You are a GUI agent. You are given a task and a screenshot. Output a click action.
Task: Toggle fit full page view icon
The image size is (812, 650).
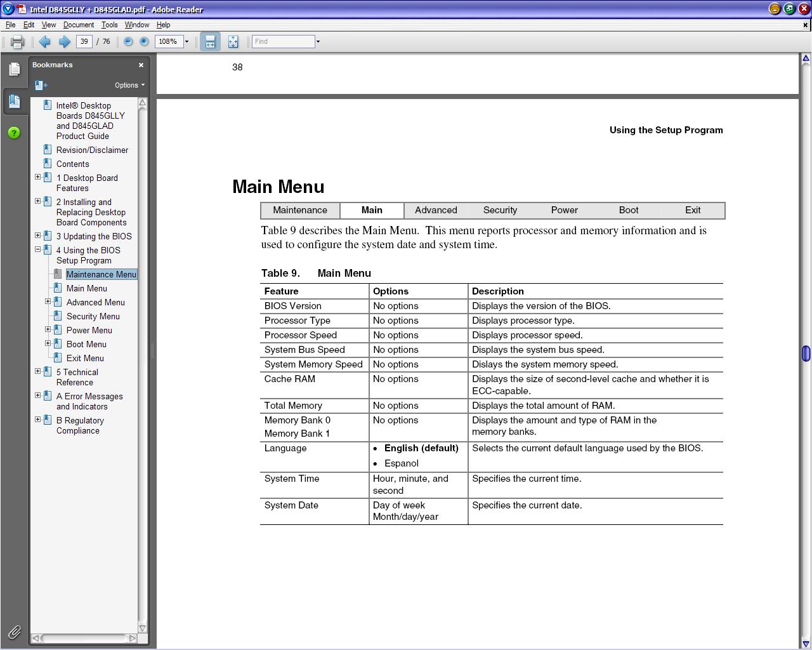tap(233, 42)
